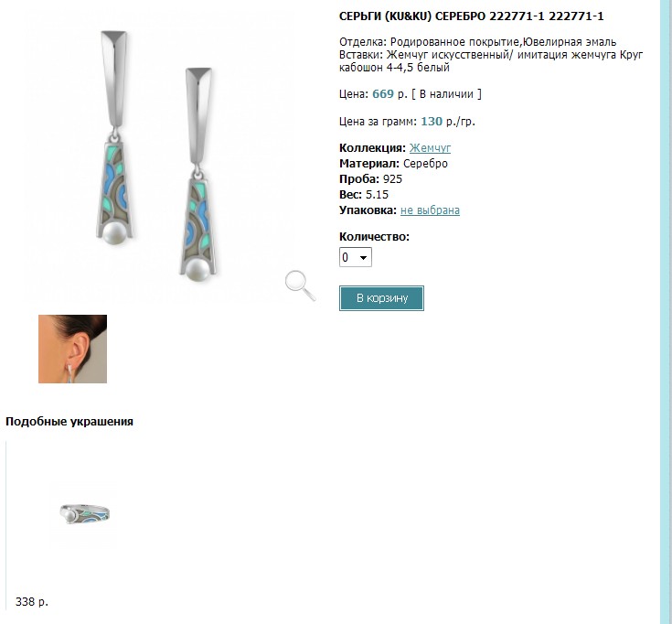Add item with 'В корзину' button

pos(381,298)
